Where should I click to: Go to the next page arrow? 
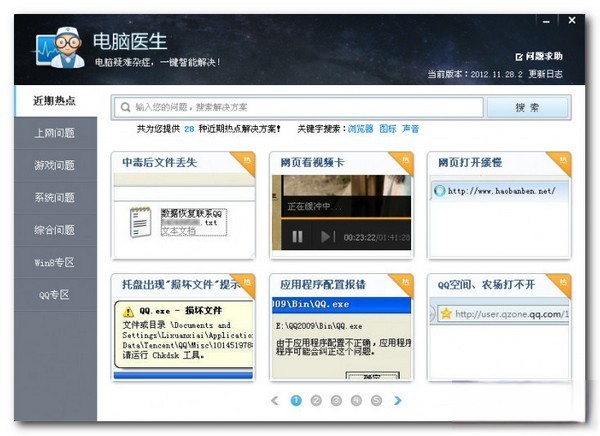(398, 400)
